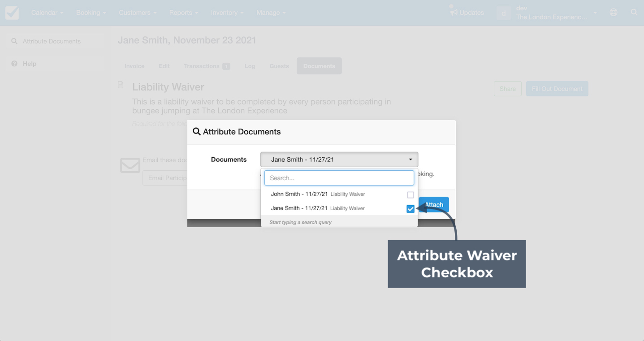Expand the dev account dropdown
644x341 pixels.
[x=595, y=13]
